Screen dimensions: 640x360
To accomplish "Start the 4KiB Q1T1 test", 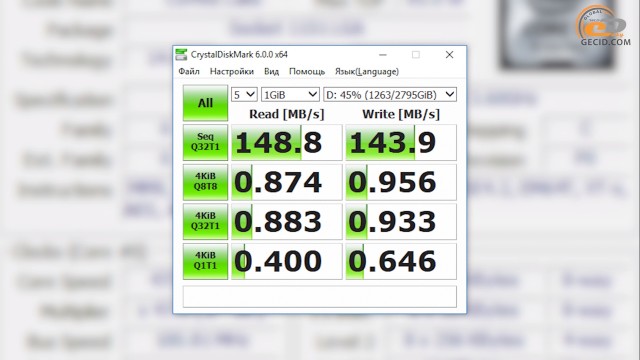I will [x=205, y=261].
